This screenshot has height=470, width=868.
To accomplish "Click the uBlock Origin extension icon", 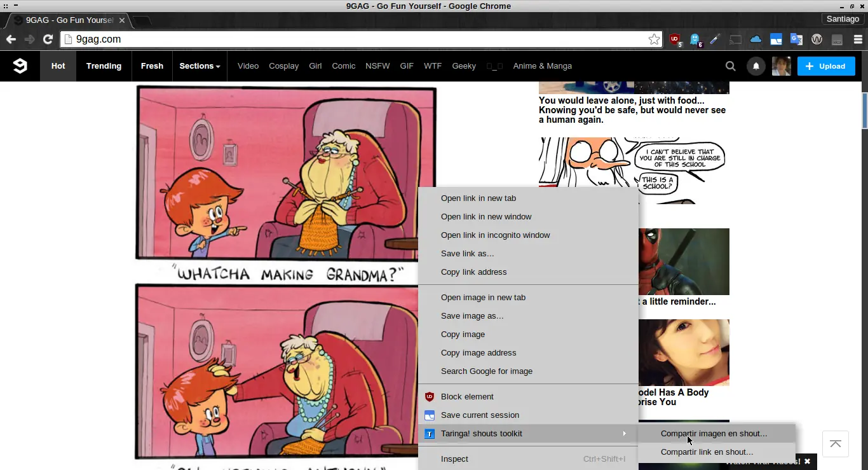I will pyautogui.click(x=675, y=39).
